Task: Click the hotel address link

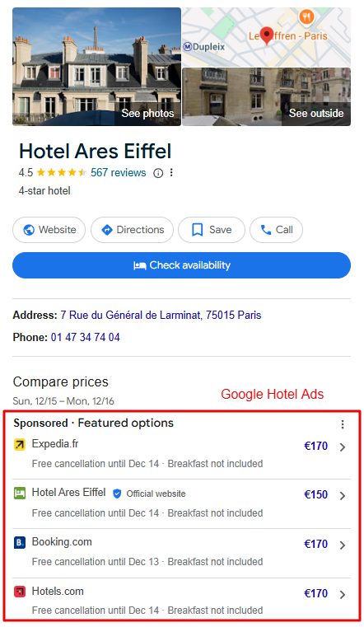Action: pyautogui.click(x=161, y=315)
